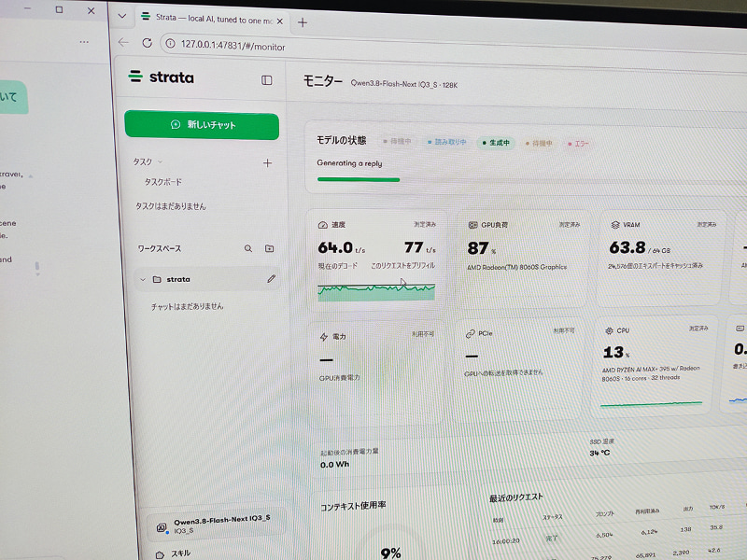The height and width of the screenshot is (560, 747).
Task: Search workspaces with the magnifier icon
Action: pos(248,248)
